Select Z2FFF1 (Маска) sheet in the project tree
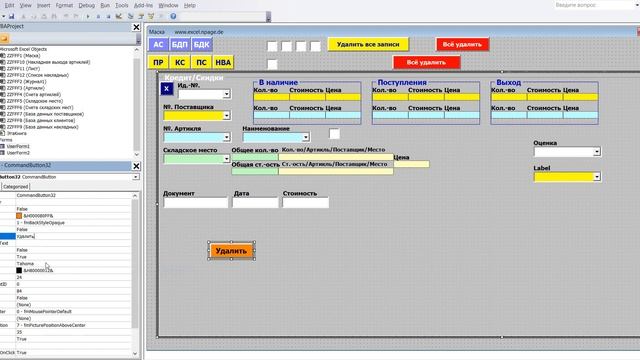This screenshot has width=640, height=360. coord(23,56)
